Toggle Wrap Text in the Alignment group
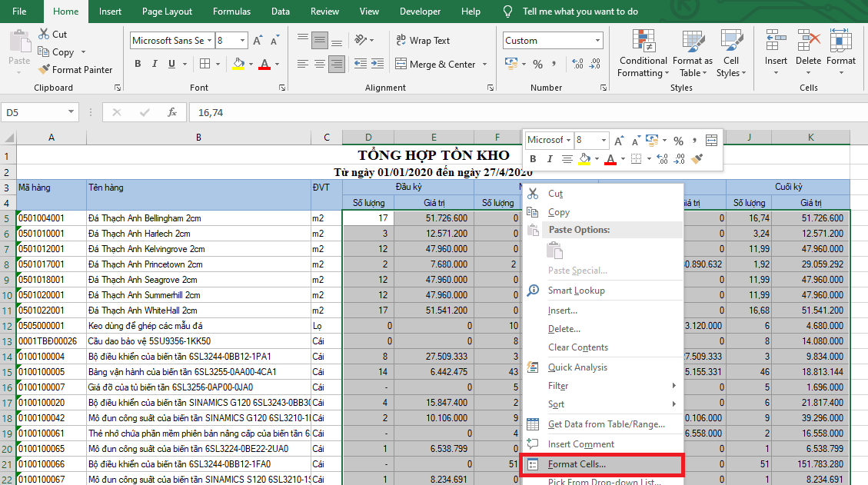 [422, 41]
